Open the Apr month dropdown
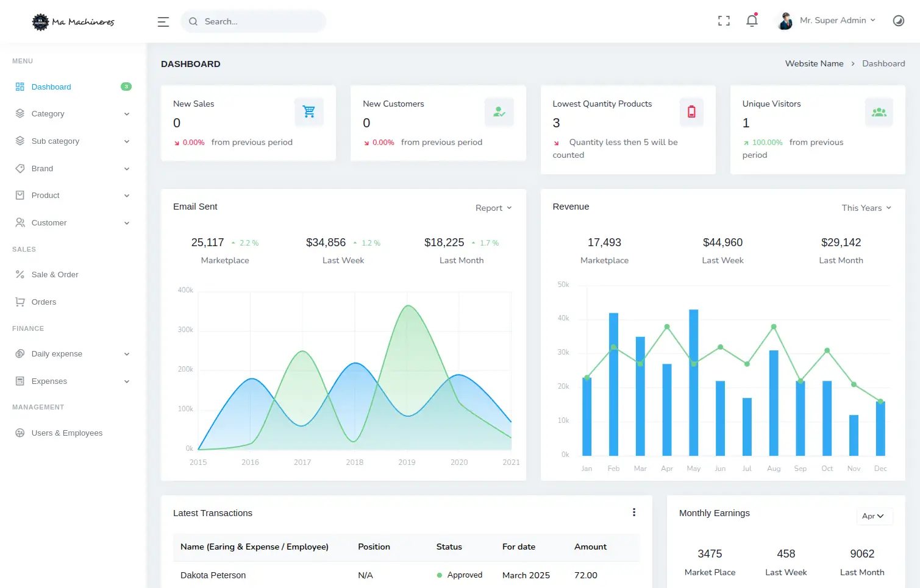 [x=874, y=516]
